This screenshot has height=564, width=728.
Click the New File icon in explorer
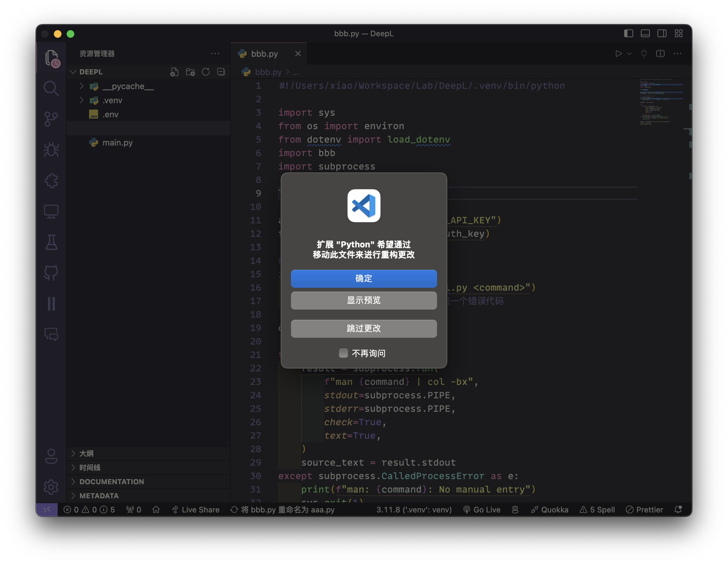click(x=174, y=72)
